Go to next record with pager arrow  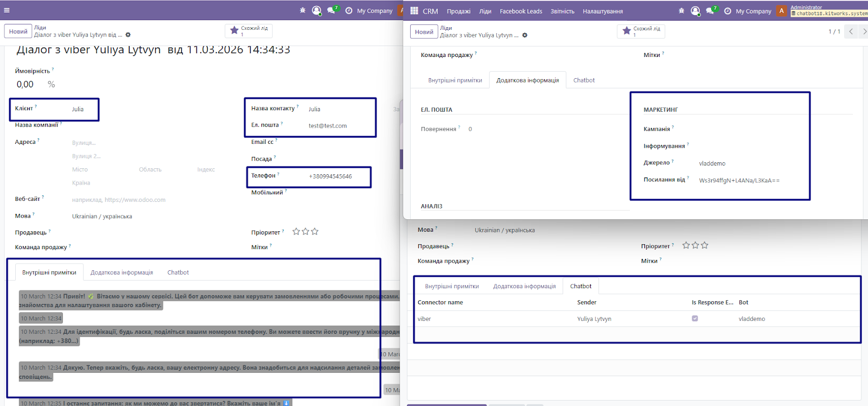[864, 31]
